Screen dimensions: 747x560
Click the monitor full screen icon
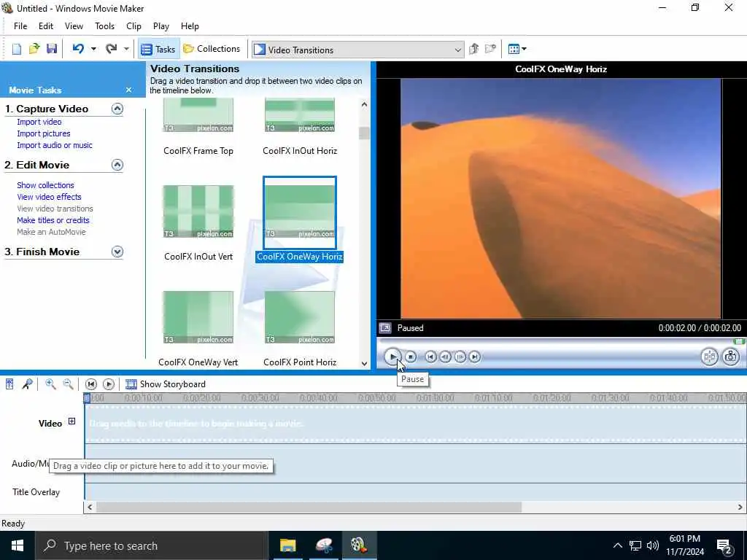385,327
